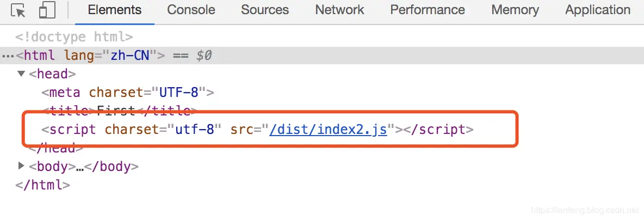Click the ellipsis beside the html tag

pyautogui.click(x=8, y=56)
